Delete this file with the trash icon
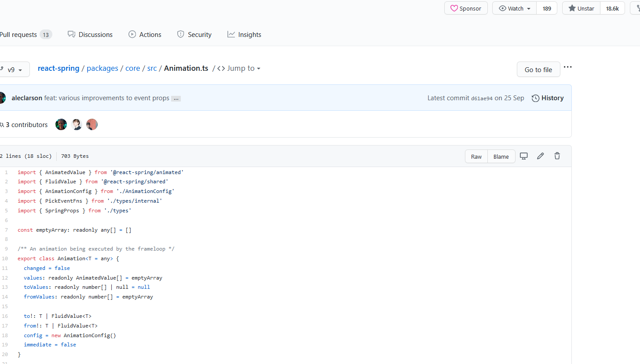The height and width of the screenshot is (364, 640). tap(557, 156)
